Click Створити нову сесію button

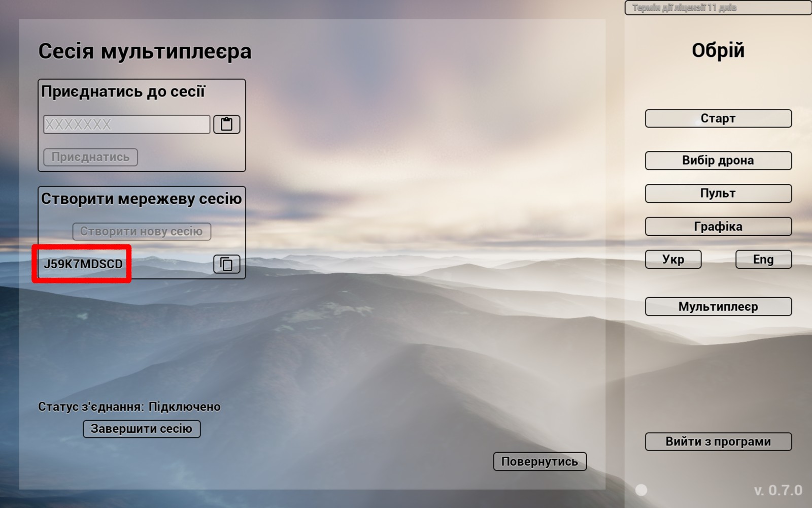[142, 231]
